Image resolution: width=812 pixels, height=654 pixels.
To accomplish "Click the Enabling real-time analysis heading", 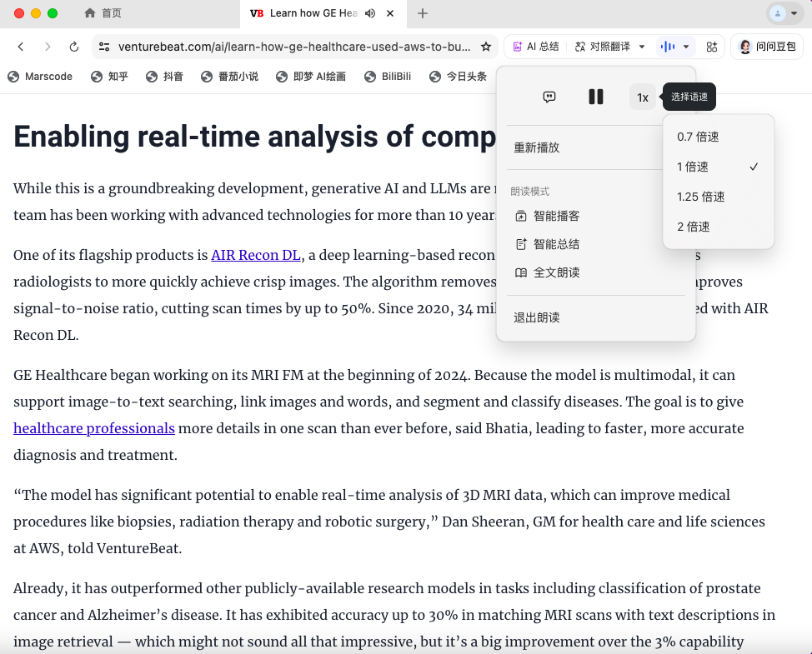I will coord(255,137).
